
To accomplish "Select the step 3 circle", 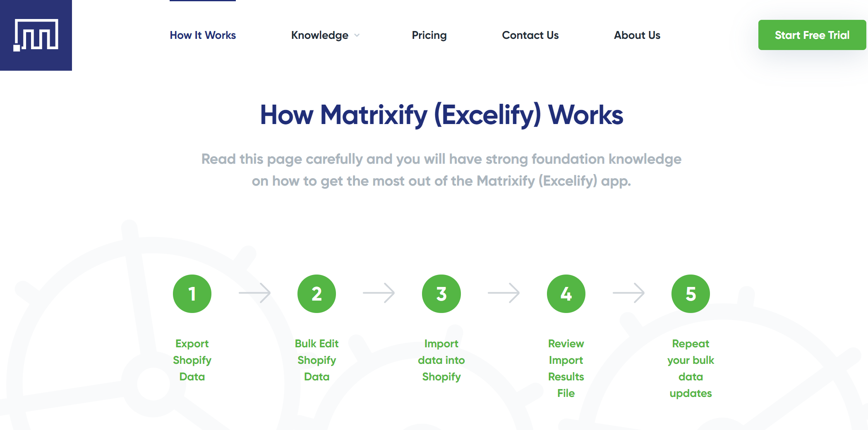I will click(441, 293).
